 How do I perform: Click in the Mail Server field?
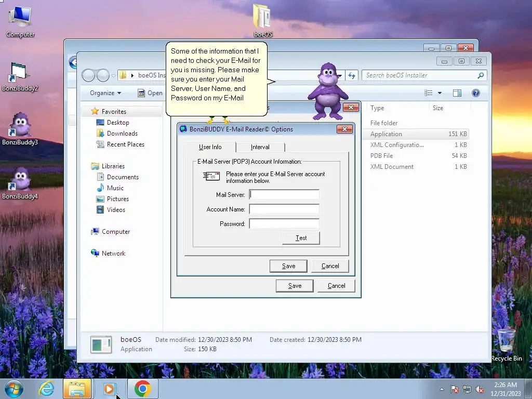pos(284,194)
